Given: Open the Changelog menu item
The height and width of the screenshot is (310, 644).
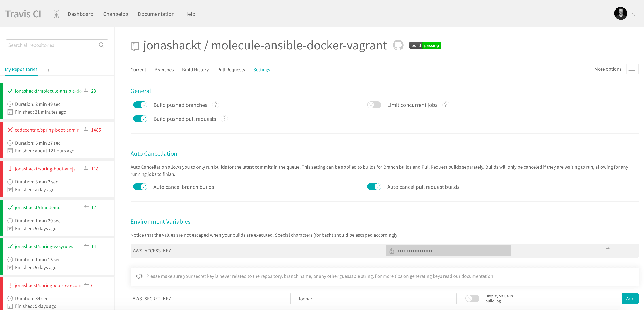Looking at the screenshot, I should (116, 14).
